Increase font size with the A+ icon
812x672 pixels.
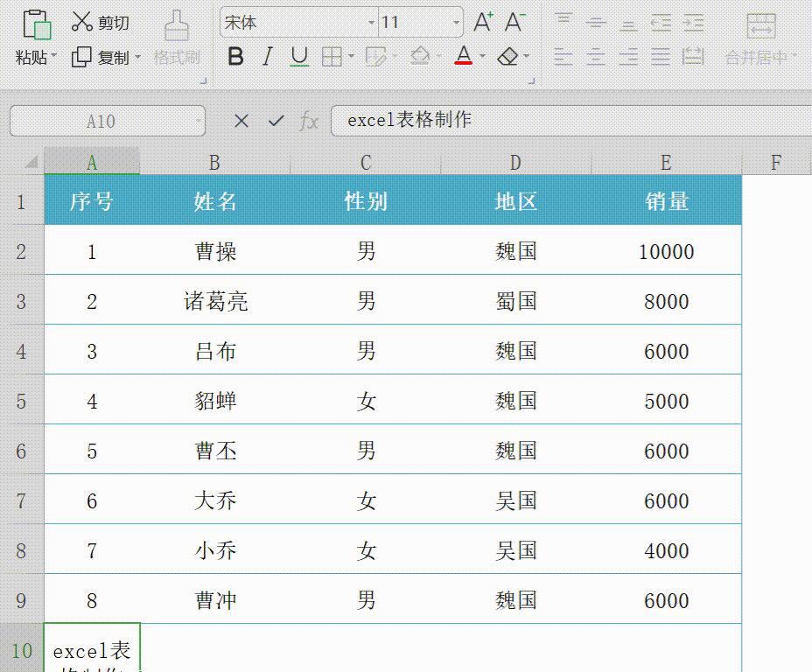click(484, 21)
